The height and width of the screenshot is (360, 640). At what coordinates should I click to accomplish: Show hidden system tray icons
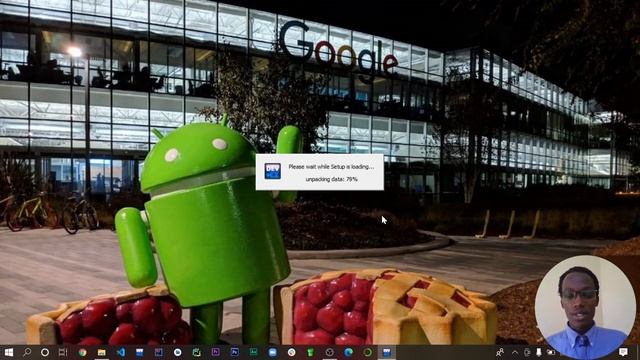coord(515,352)
